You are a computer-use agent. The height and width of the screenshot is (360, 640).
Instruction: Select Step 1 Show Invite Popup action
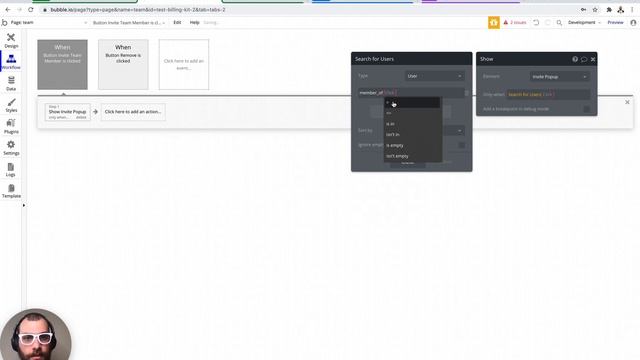pyautogui.click(x=67, y=111)
